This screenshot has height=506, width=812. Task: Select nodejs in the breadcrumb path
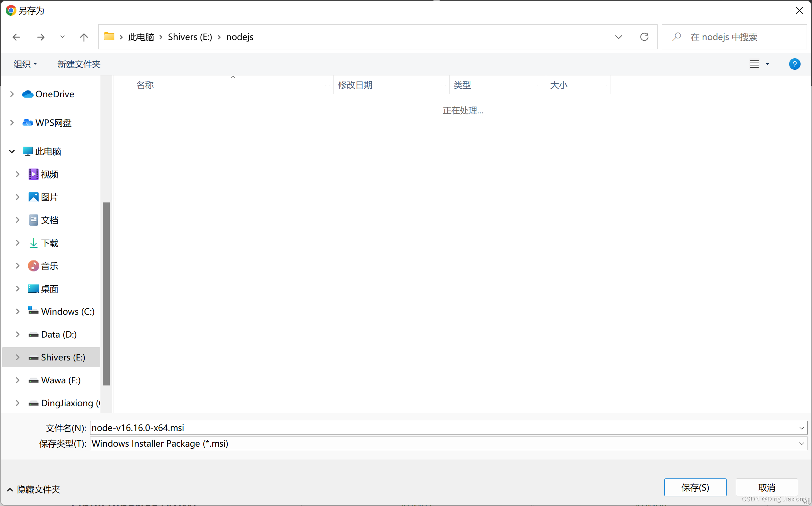(x=240, y=37)
